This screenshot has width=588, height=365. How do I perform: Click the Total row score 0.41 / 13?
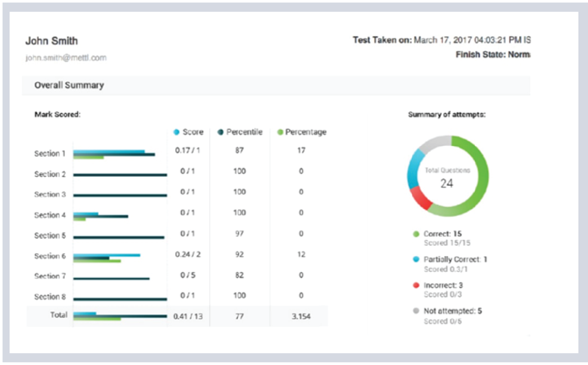click(x=188, y=316)
